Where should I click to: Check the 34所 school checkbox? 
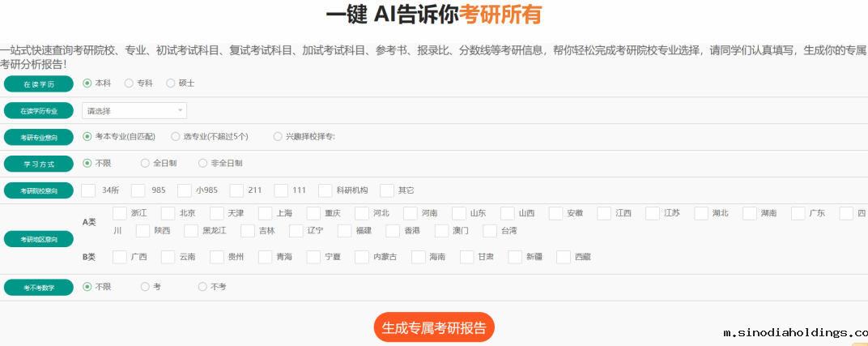(x=89, y=190)
